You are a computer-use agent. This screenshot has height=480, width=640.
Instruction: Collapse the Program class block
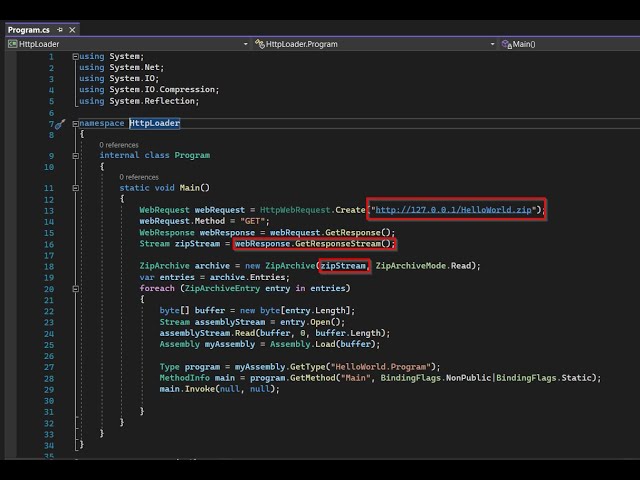click(76, 156)
